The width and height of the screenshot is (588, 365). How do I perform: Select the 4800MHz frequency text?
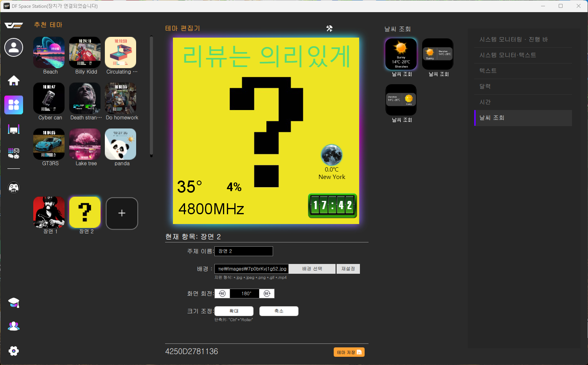(x=211, y=209)
